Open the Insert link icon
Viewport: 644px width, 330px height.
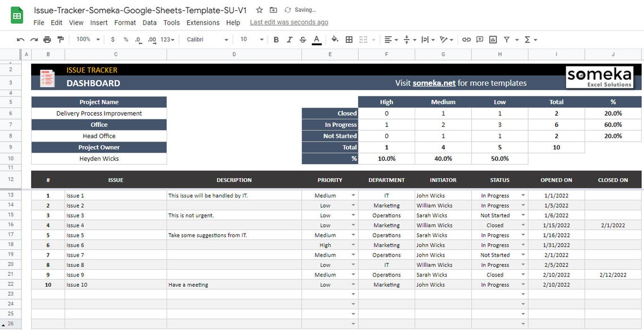point(467,39)
